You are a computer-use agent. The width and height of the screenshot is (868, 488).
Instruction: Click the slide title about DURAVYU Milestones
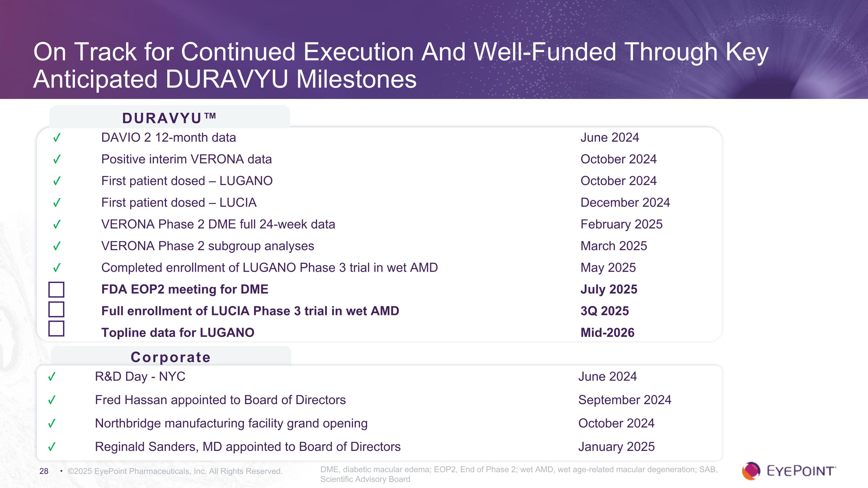pyautogui.click(x=400, y=65)
